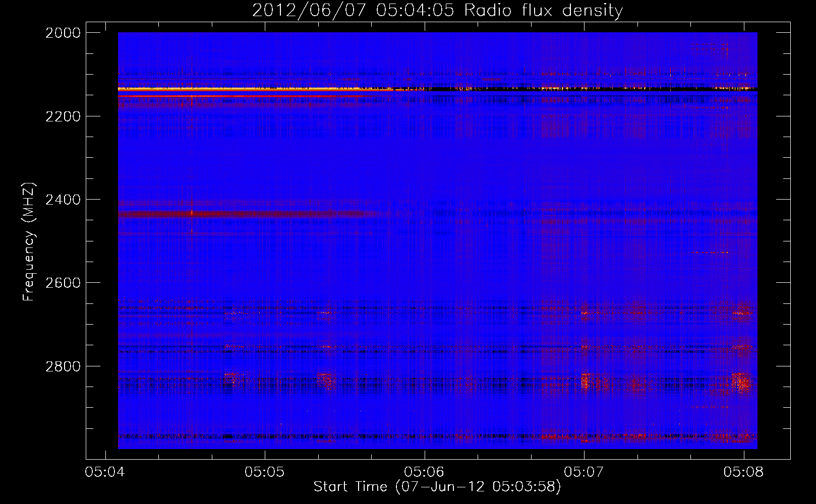Select the 2000 frequency tick label
The height and width of the screenshot is (504, 816).
pyautogui.click(x=63, y=33)
